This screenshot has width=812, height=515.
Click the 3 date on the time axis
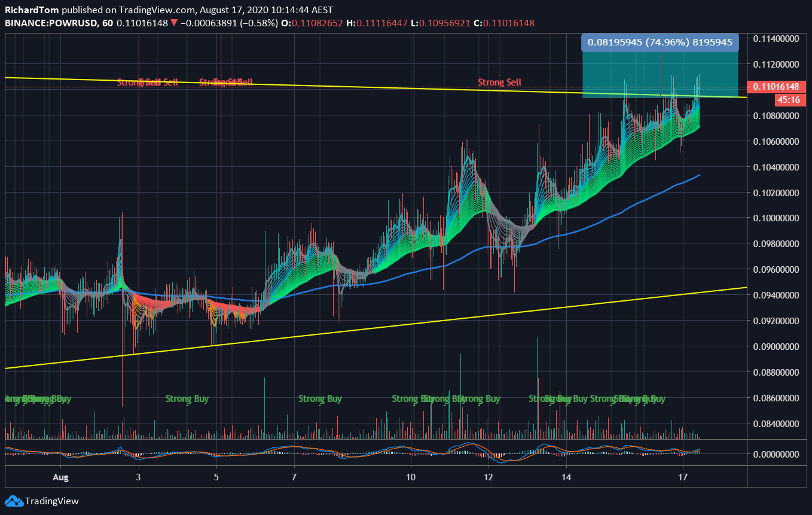pyautogui.click(x=138, y=477)
